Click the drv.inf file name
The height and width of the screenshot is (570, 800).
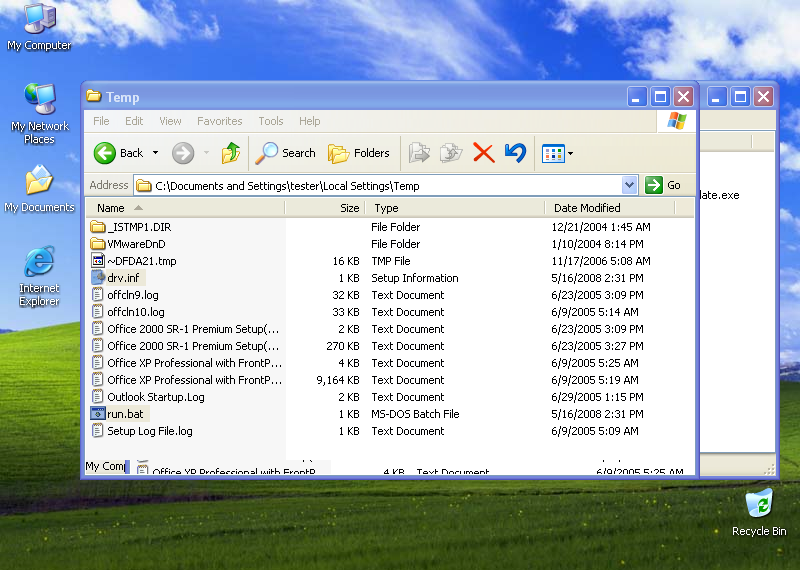tap(123, 278)
